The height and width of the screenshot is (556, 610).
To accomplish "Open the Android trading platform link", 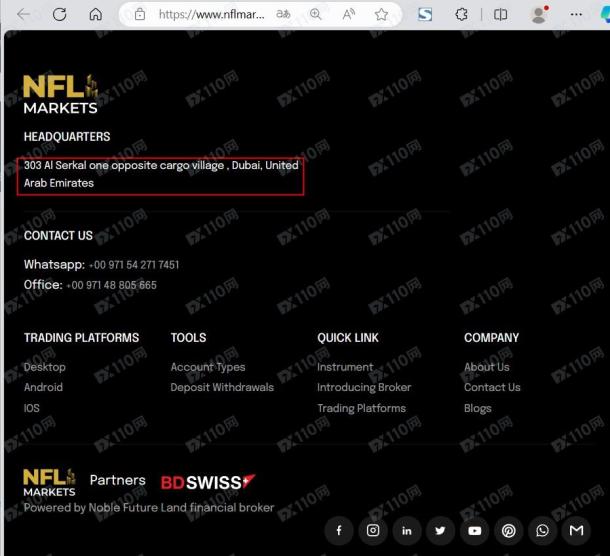I will [x=43, y=387].
